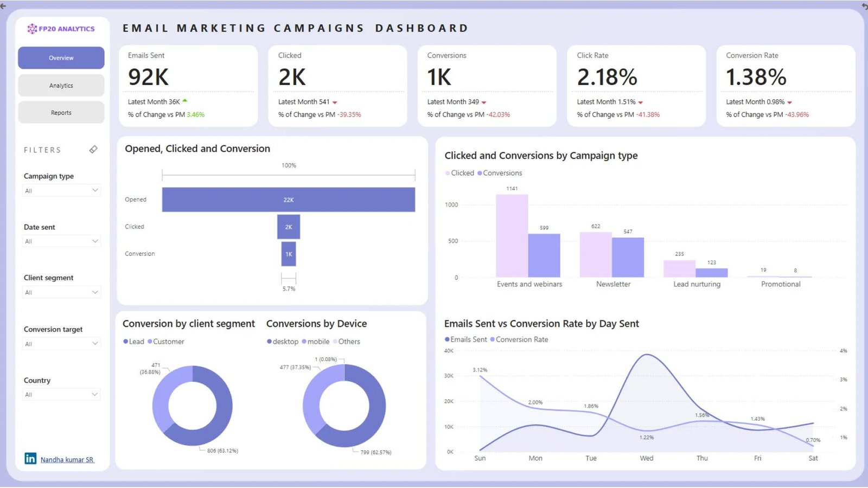Viewport: 868px width, 488px height.
Task: Click the FP20 Analytics logo
Action: click(61, 29)
